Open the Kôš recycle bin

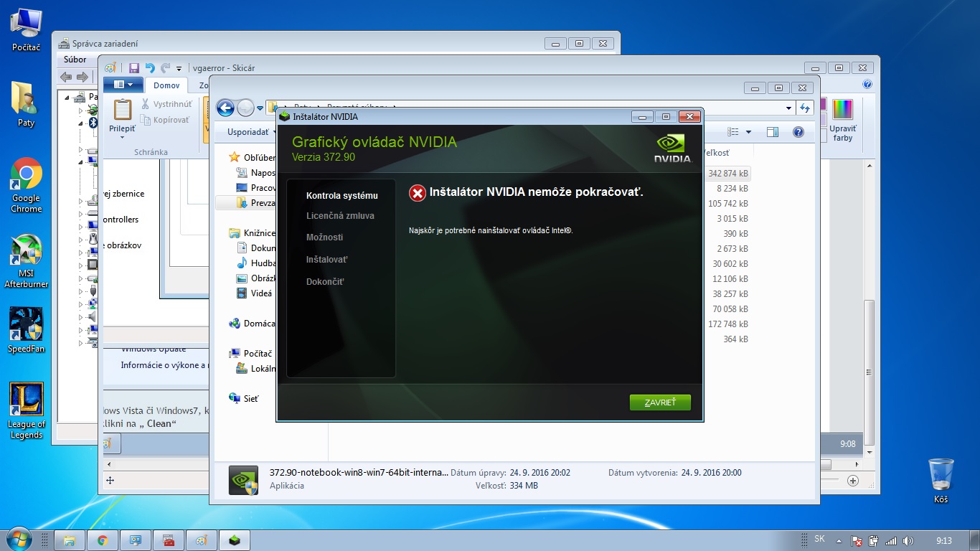coord(941,481)
